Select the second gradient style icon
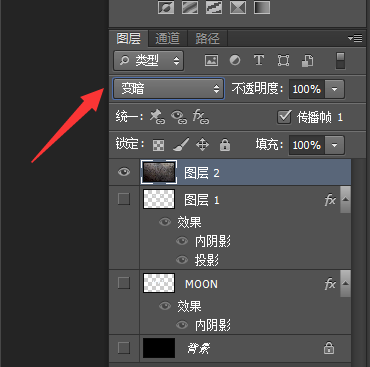Image resolution: width=370 pixels, height=367 pixels. point(190,7)
